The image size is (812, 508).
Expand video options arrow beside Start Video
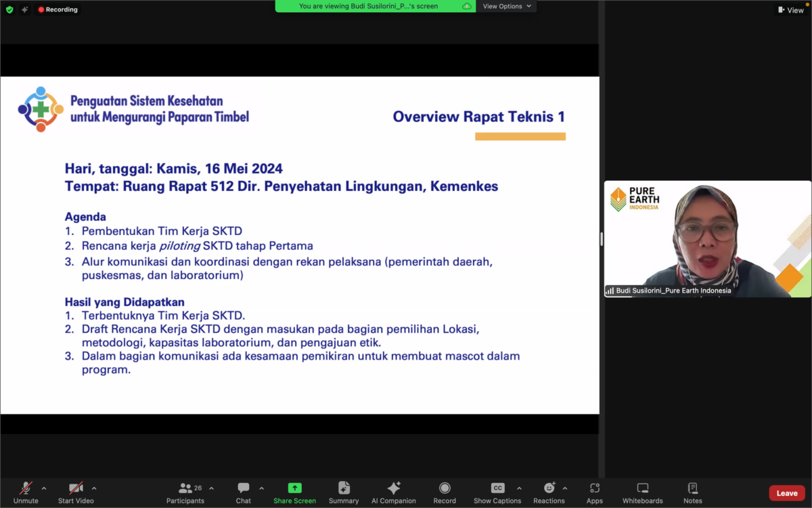94,488
